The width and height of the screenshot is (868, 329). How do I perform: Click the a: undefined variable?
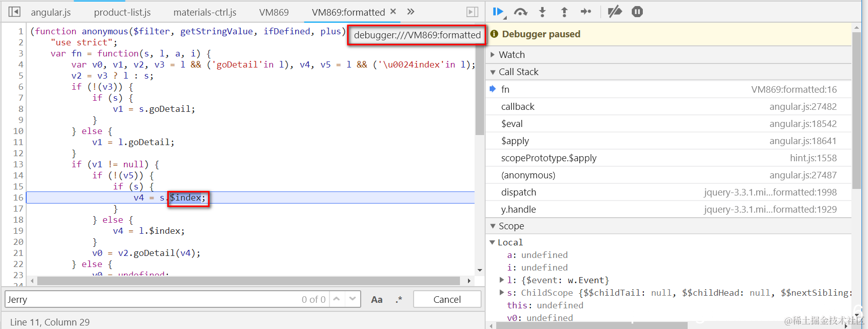point(537,255)
